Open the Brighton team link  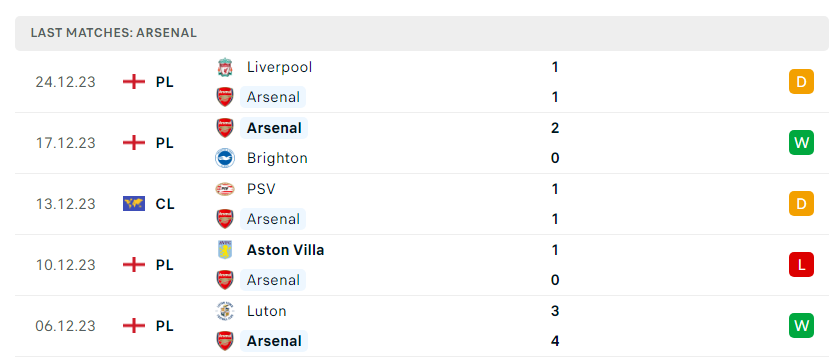277,158
